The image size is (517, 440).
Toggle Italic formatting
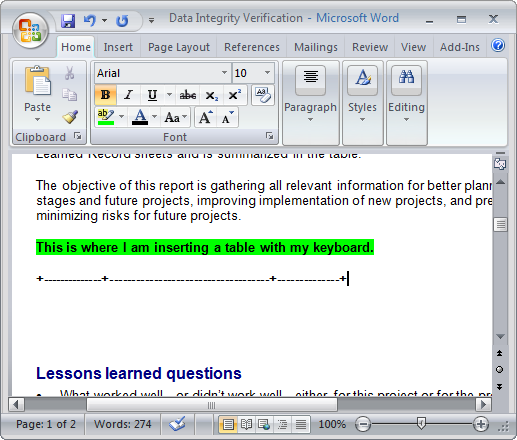click(128, 95)
